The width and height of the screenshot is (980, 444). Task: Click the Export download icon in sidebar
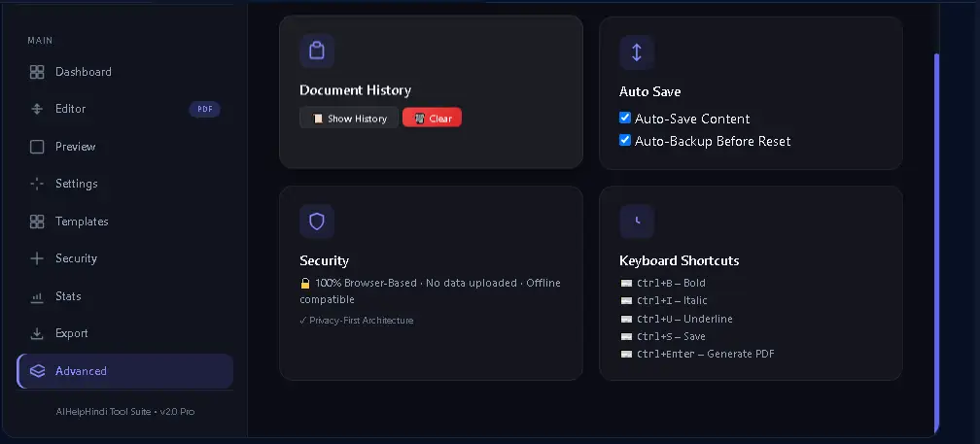[37, 333]
